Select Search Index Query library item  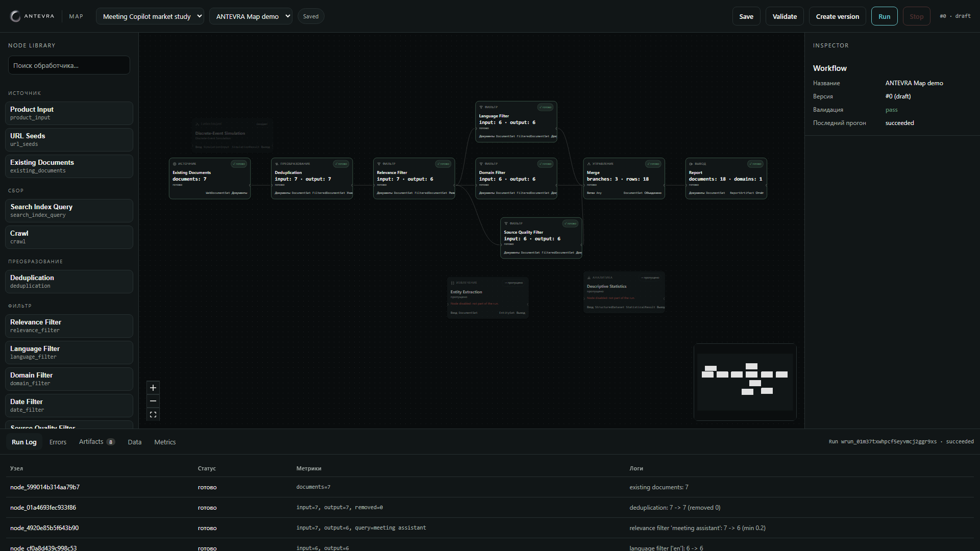[69, 211]
